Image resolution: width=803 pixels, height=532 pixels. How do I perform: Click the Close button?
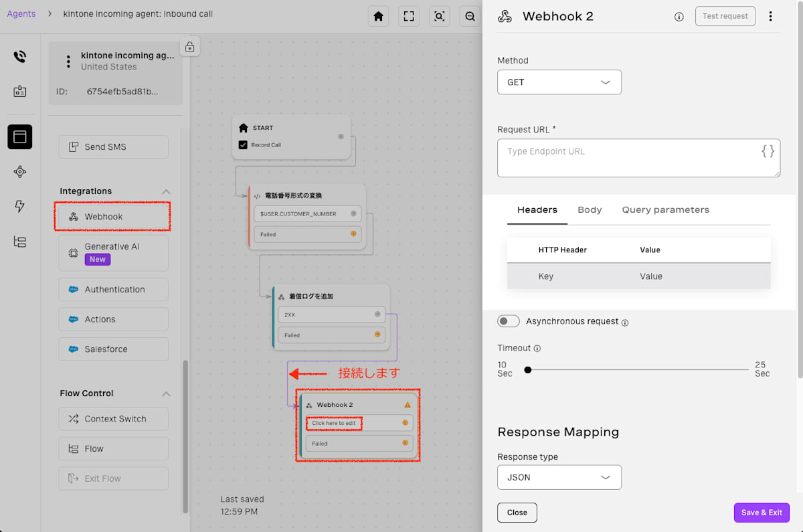coord(517,513)
